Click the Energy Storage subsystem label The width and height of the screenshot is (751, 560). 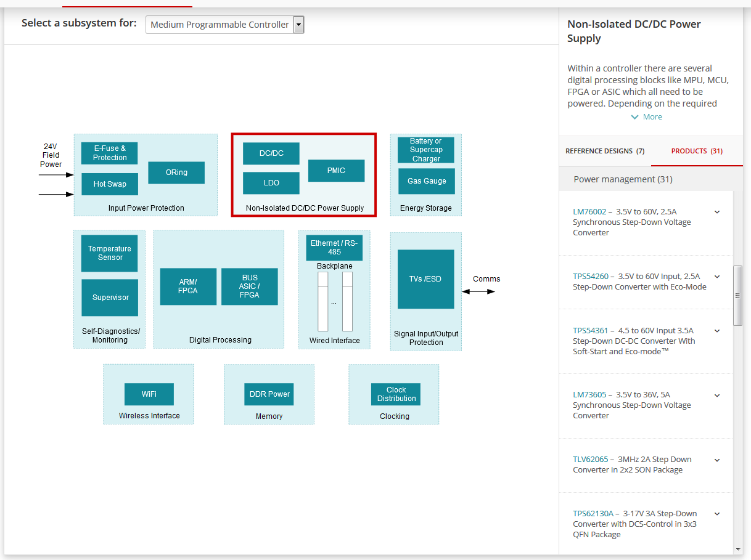[426, 208]
